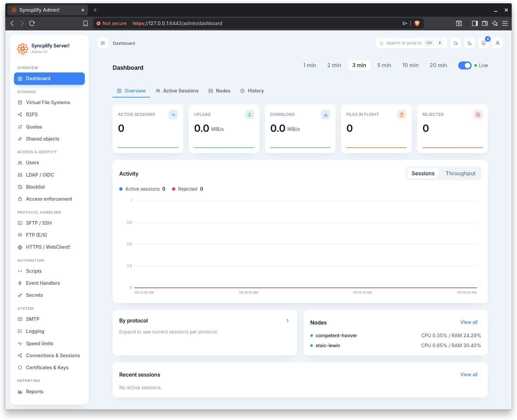Switch to the History tab
Screen dimensions: 517x420
(252, 91)
